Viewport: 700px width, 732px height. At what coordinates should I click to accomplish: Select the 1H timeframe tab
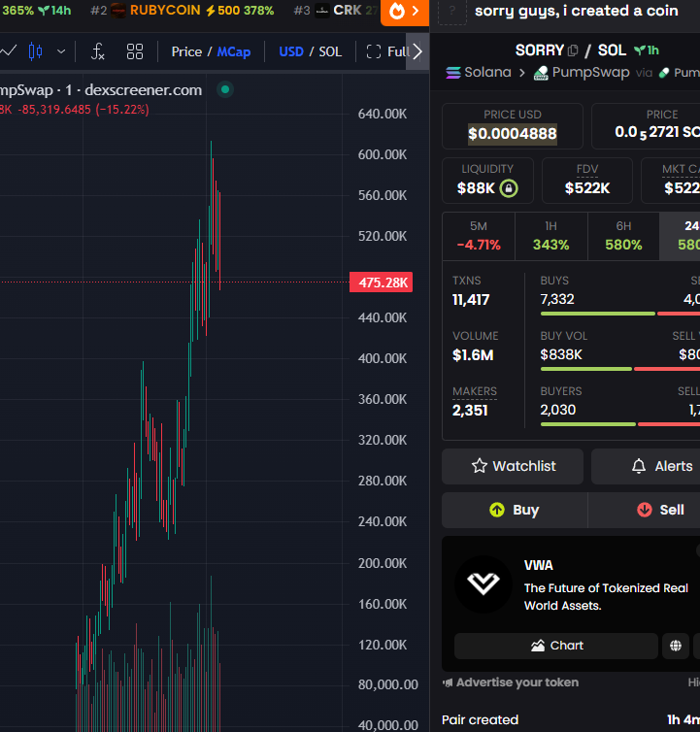point(551,236)
